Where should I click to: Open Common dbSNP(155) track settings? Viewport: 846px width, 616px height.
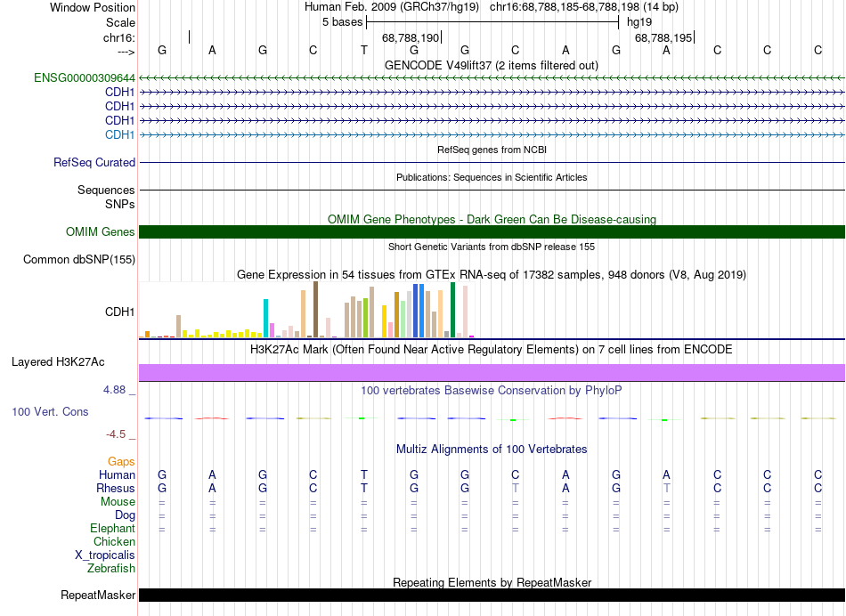78,260
